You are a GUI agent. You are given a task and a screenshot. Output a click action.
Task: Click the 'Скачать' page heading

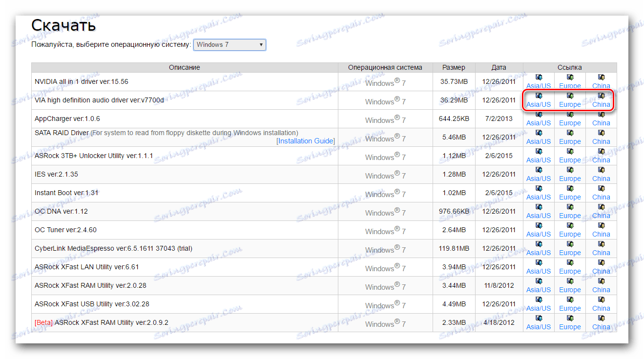pyautogui.click(x=63, y=25)
